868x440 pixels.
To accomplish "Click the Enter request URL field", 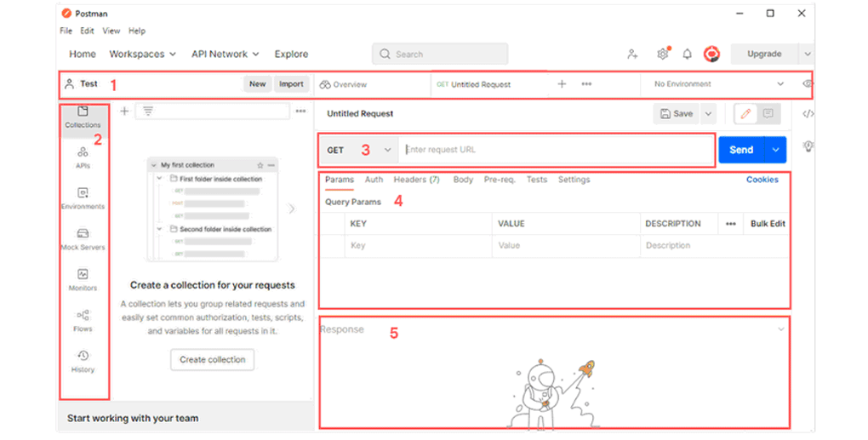I will tap(553, 150).
